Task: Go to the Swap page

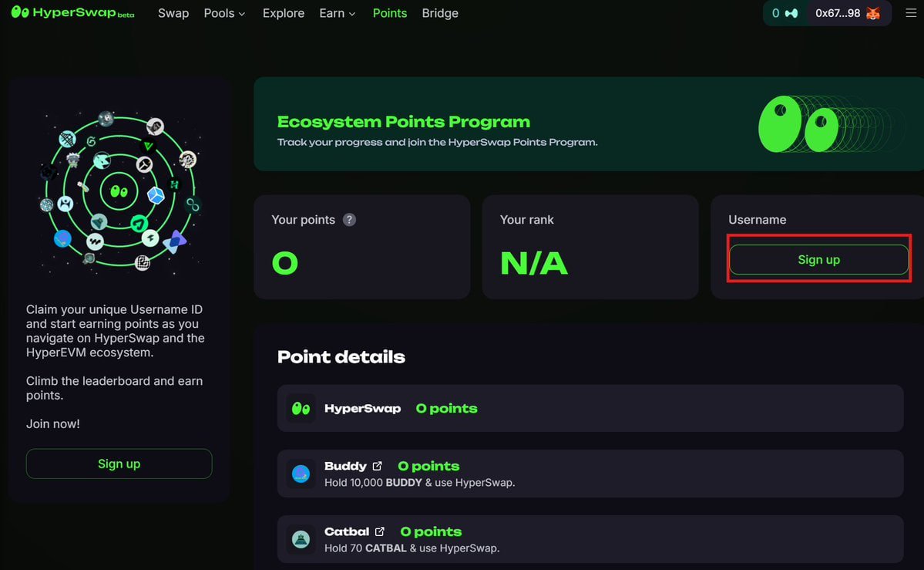Action: (x=173, y=13)
